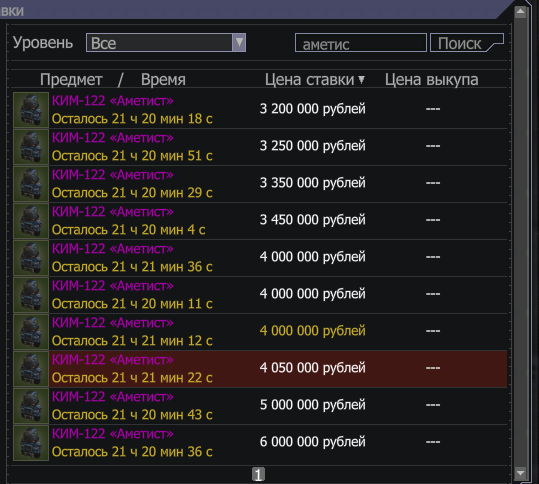Viewport: 539px width, 484px height.
Task: Click the armor icon of the 3 350 000 lot
Action: coord(31,184)
